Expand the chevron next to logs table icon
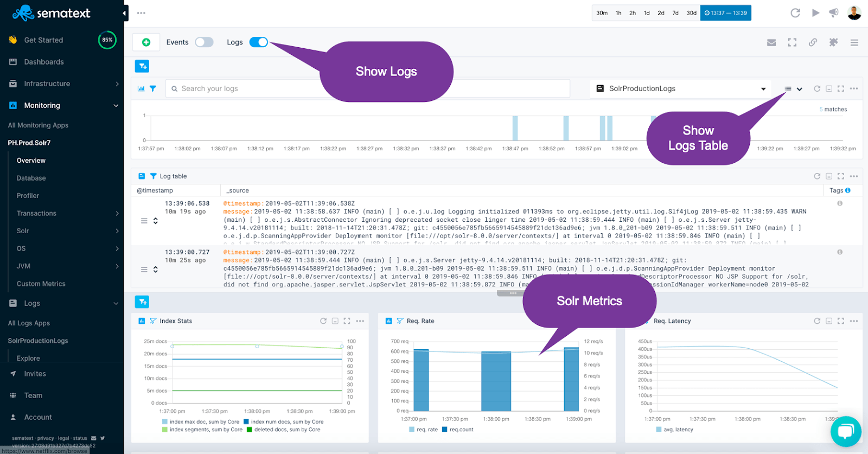 pyautogui.click(x=800, y=89)
